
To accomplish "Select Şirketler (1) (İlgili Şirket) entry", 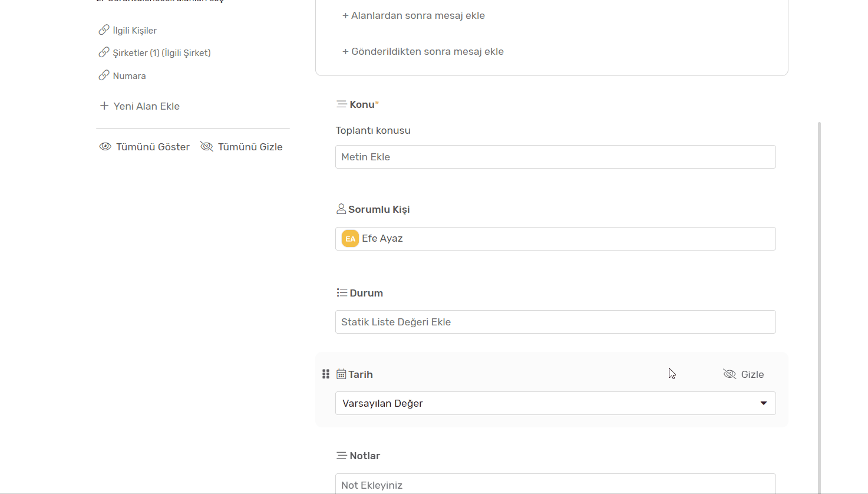I will pos(155,52).
